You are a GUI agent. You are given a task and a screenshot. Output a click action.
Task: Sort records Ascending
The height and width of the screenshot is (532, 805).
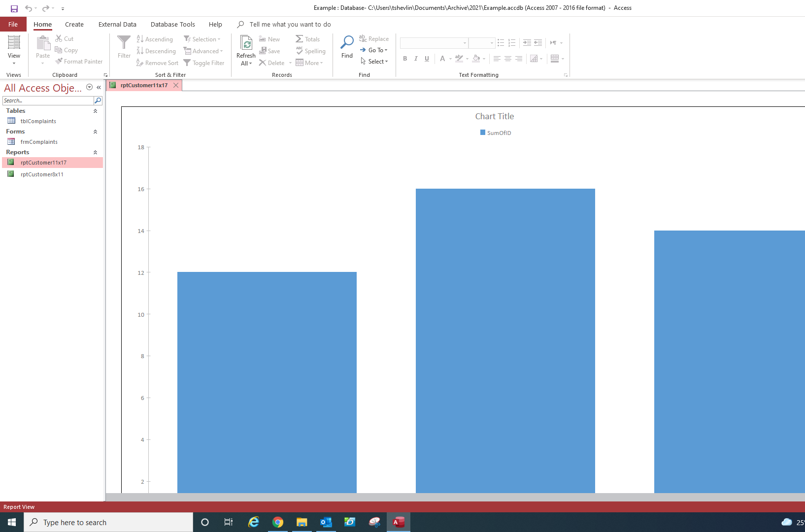155,39
